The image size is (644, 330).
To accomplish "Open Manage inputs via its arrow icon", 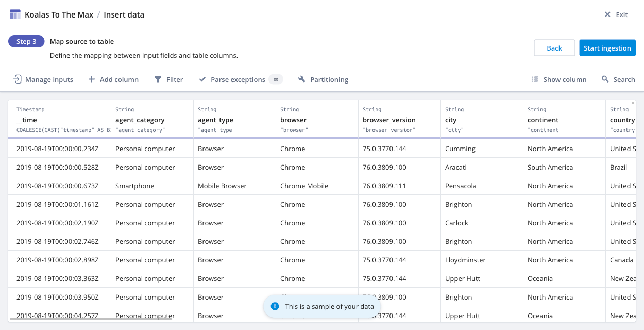I will click(16, 79).
